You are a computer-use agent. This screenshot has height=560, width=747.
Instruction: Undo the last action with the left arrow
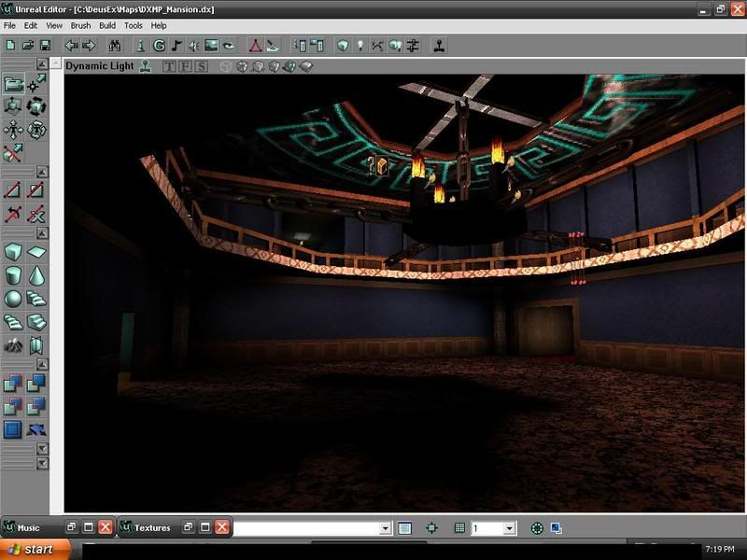(72, 46)
